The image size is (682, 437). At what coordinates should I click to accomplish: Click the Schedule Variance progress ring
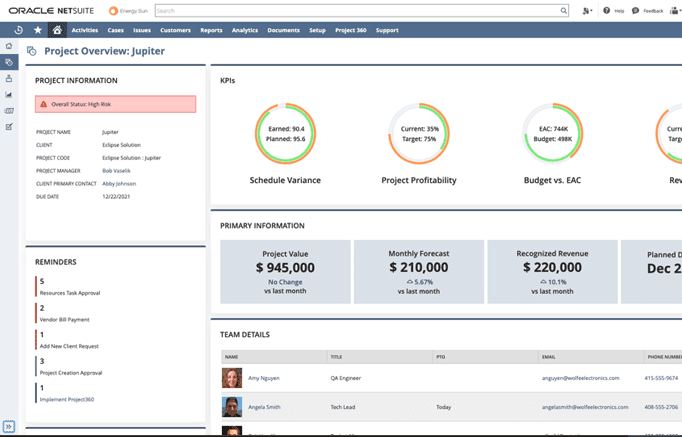point(285,134)
